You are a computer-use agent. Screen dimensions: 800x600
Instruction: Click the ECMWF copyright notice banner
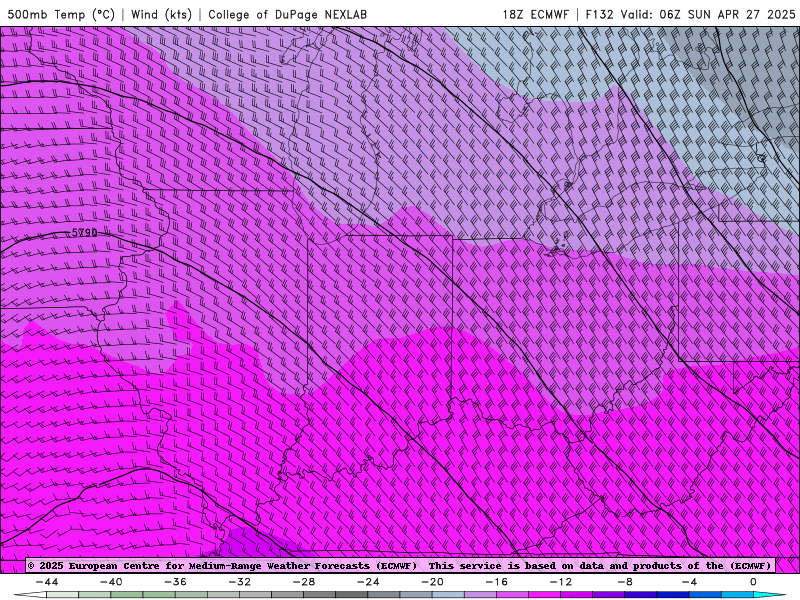pyautogui.click(x=401, y=566)
